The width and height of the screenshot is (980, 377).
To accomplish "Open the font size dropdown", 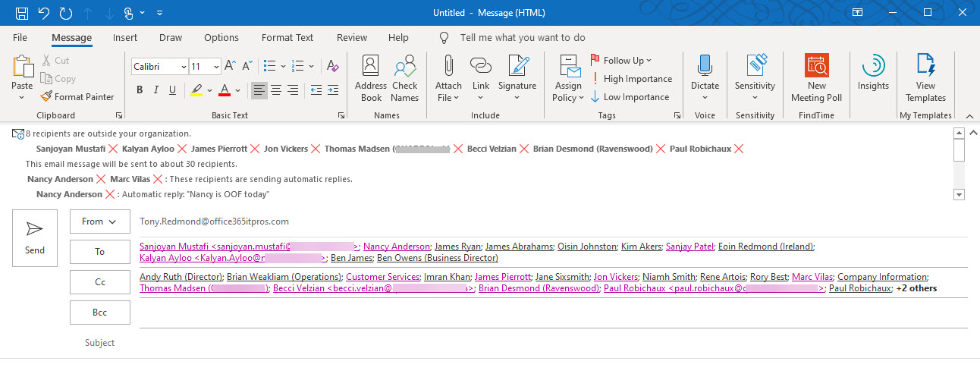I will pos(217,67).
